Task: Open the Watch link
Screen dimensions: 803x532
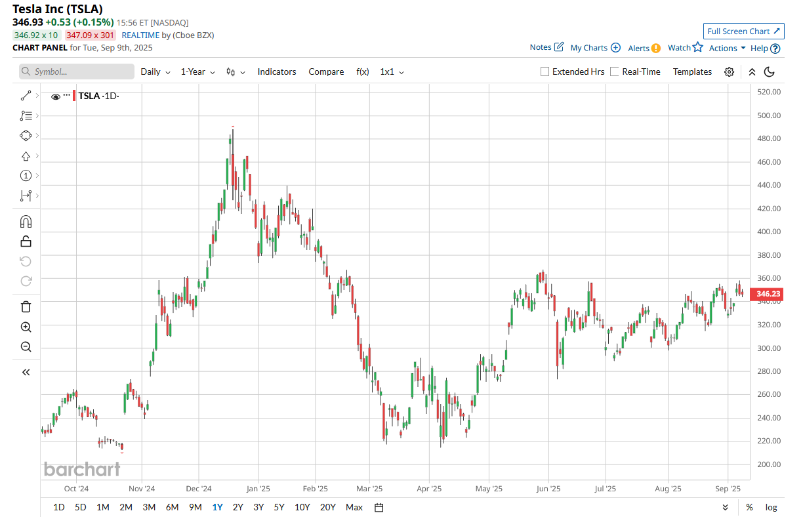Action: (x=679, y=47)
